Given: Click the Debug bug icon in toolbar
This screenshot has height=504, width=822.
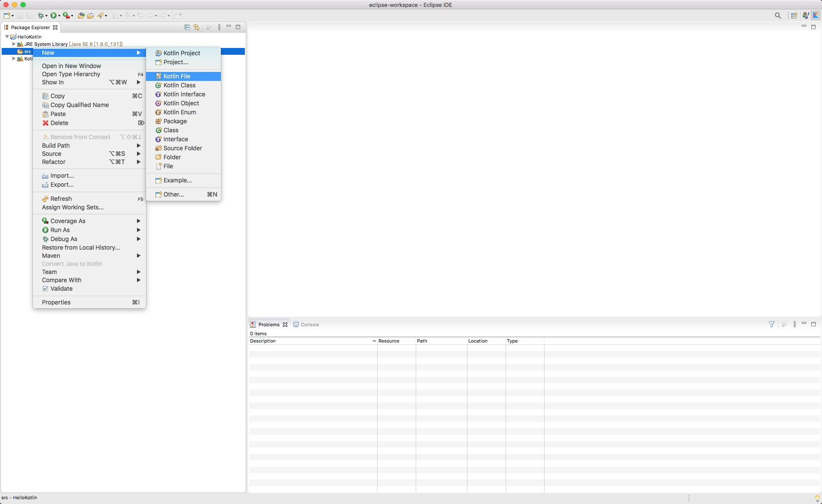Looking at the screenshot, I should point(41,15).
